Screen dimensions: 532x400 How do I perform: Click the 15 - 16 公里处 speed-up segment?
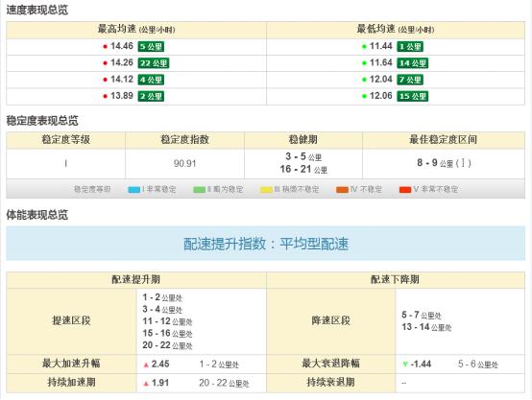(167, 334)
